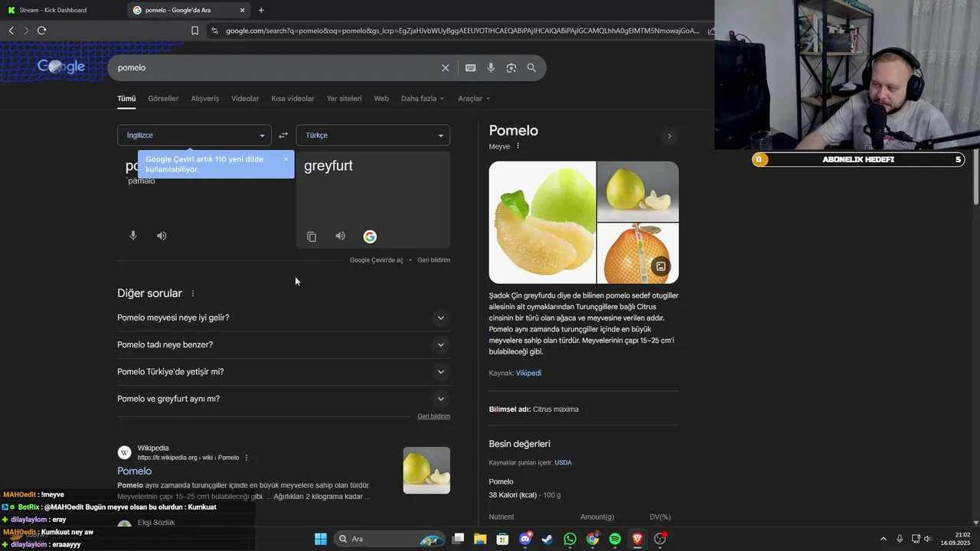Switch to Stream - Kick Dashboard tab

[x=61, y=10]
